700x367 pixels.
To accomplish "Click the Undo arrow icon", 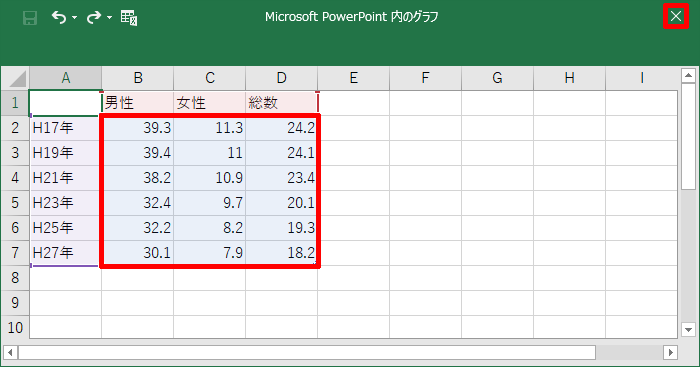I will pos(59,17).
